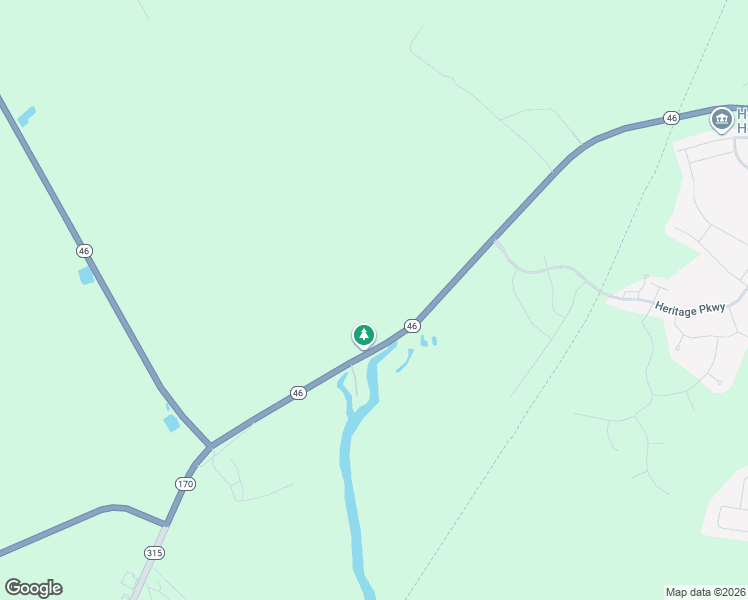
Task: Click the Heritage Pkwy road label
Action: click(690, 309)
